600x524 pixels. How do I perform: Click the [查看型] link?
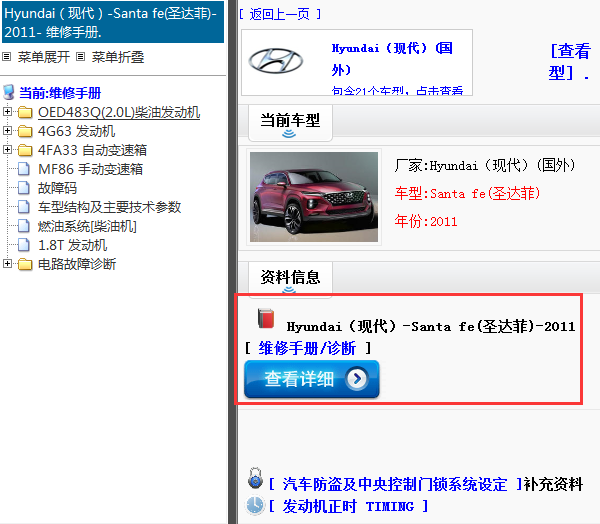[x=569, y=61]
